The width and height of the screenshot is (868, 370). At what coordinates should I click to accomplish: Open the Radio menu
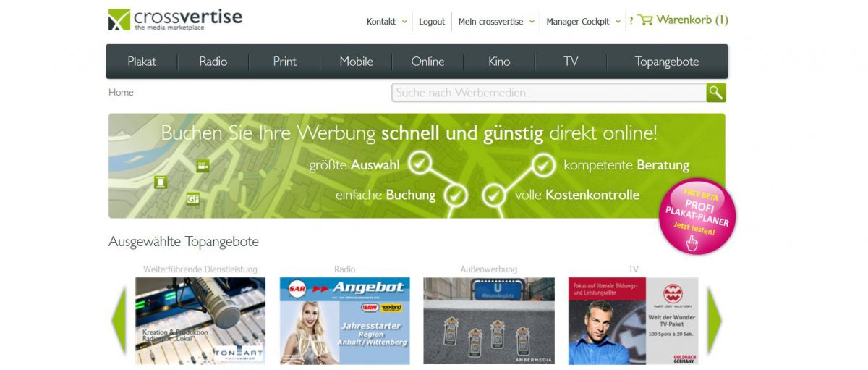[x=213, y=62]
